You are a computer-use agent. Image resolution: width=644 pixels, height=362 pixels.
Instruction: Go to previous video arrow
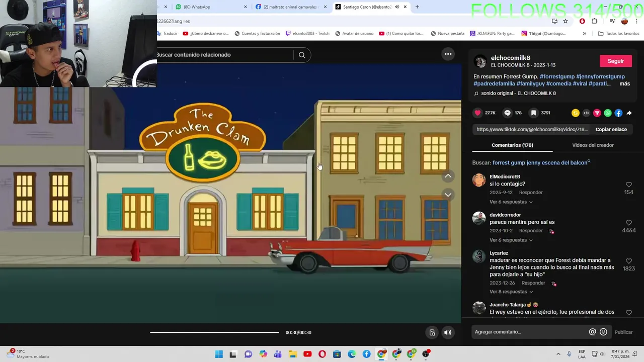[448, 176]
